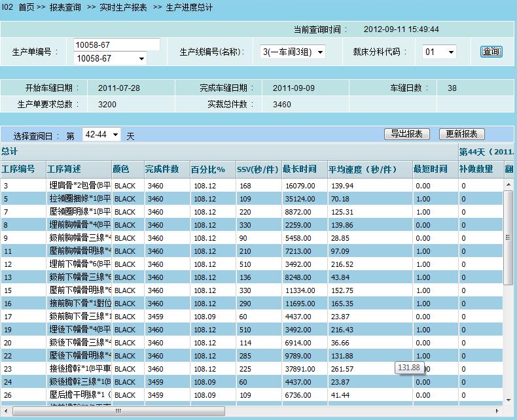The image size is (517, 420).
Task: Sort by the 完成件数 column header
Action: 162,169
